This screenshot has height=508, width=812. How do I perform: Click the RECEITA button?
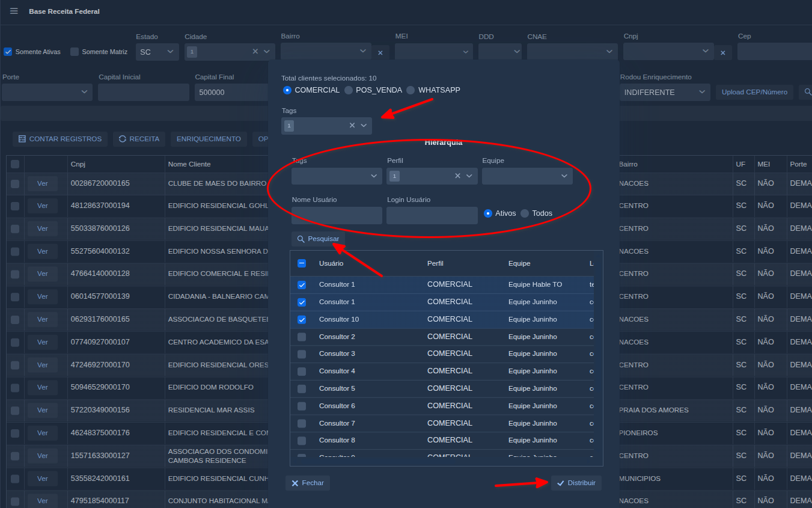click(x=139, y=139)
